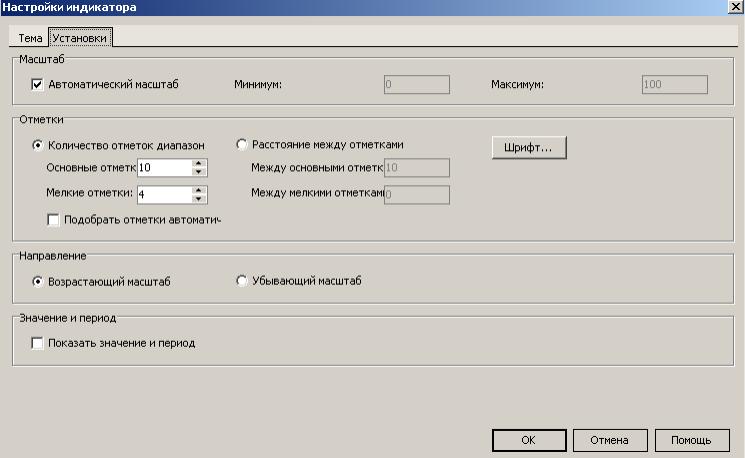Screen dimensions: 745x458
Task: Enable Подобрать отметки автоматически checkbox
Action: tap(53, 220)
